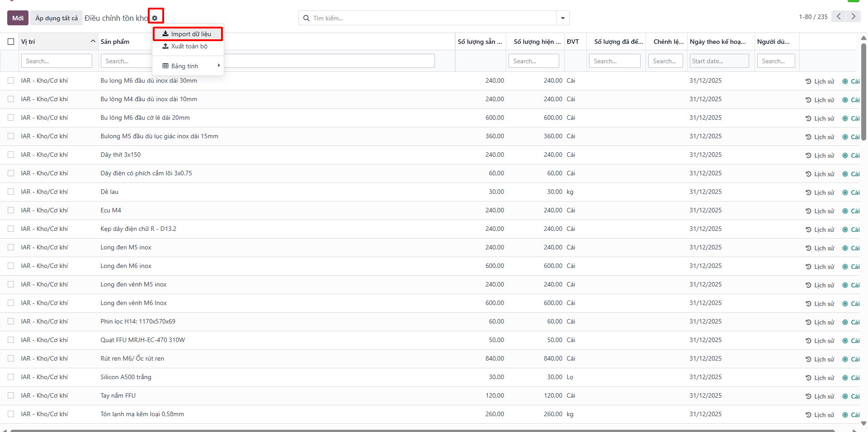Click the Start date filter field
Image resolution: width=868 pixels, height=432 pixels.
[x=719, y=61]
